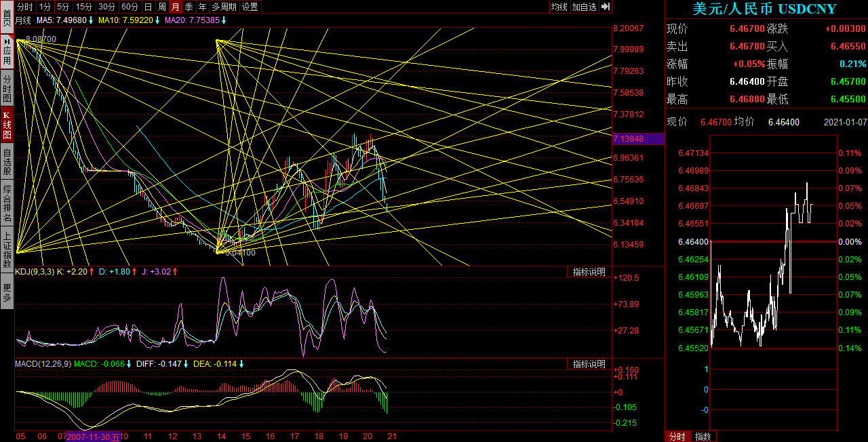Image resolution: width=868 pixels, height=442 pixels.
Task: Open 自选股 sidebar tab
Action: (7, 163)
